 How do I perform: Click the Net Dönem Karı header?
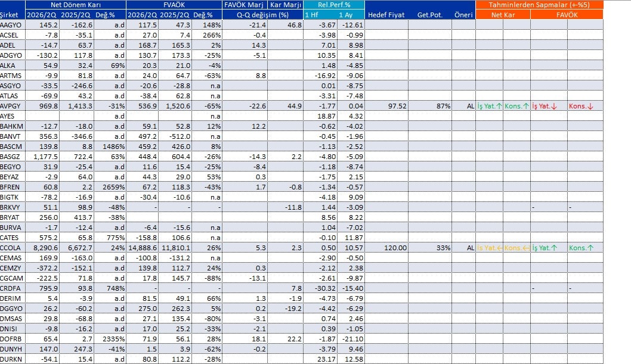(x=76, y=5)
